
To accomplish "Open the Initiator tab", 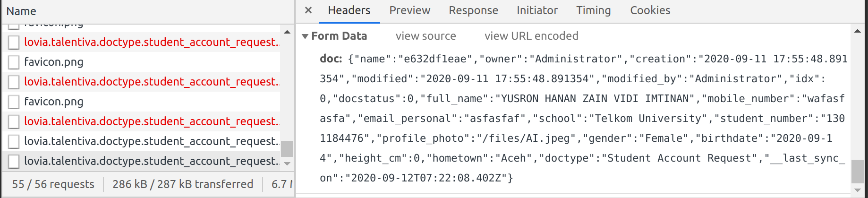I will [x=537, y=10].
